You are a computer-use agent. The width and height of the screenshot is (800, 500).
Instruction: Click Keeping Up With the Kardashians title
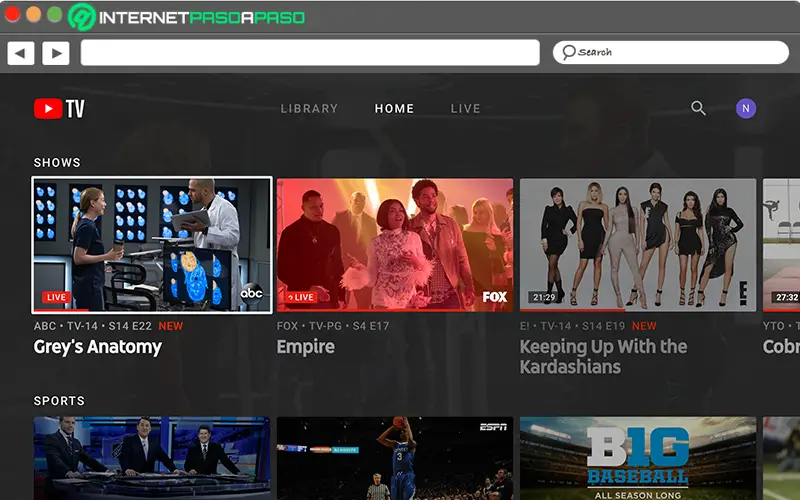604,357
